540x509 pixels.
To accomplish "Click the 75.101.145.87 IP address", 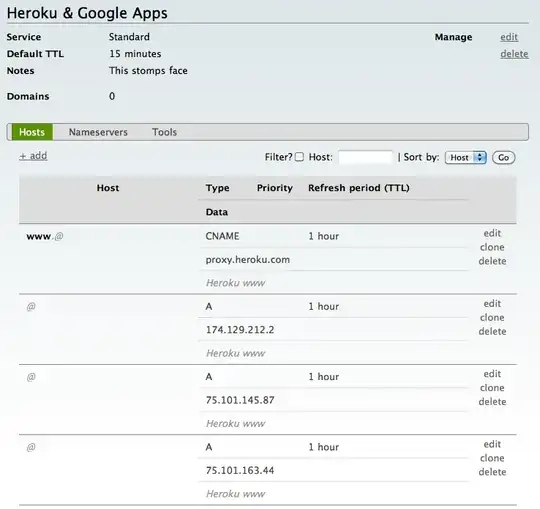I will coord(240,400).
